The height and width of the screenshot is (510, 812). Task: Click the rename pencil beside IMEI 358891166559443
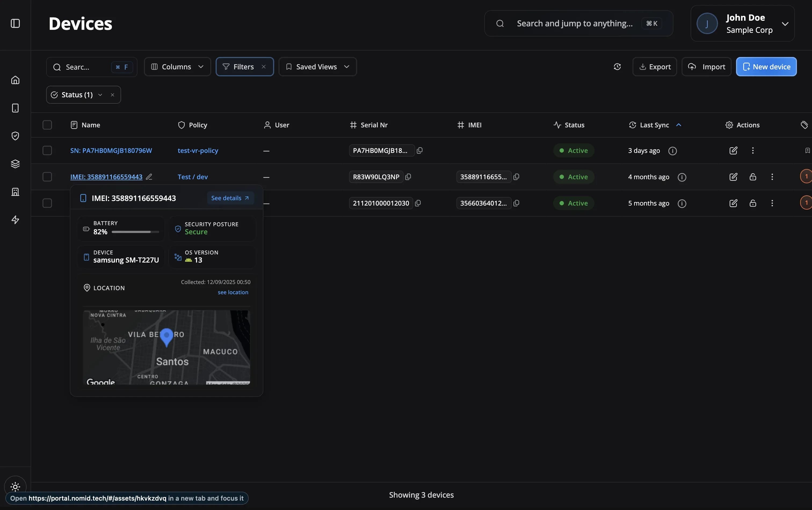point(149,177)
